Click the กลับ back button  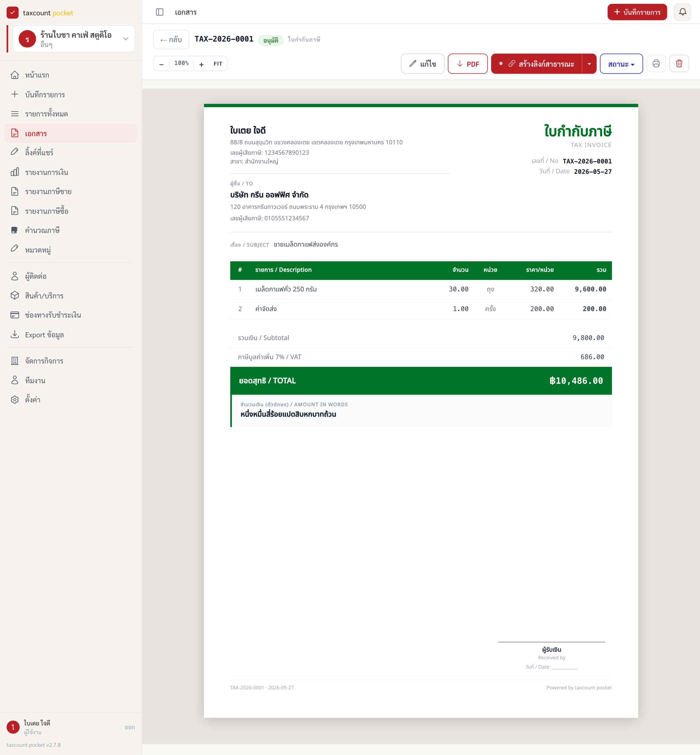coord(171,40)
